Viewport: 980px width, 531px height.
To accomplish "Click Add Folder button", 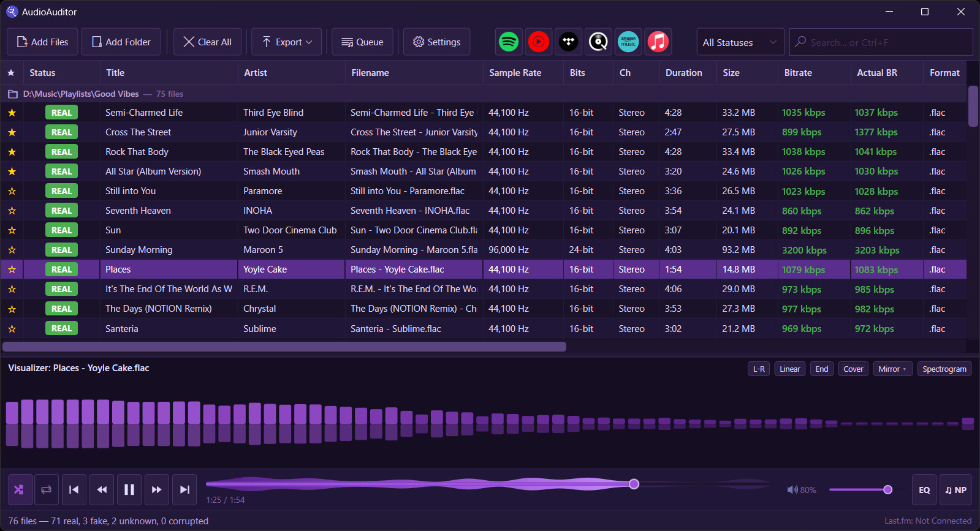I will pyautogui.click(x=121, y=42).
